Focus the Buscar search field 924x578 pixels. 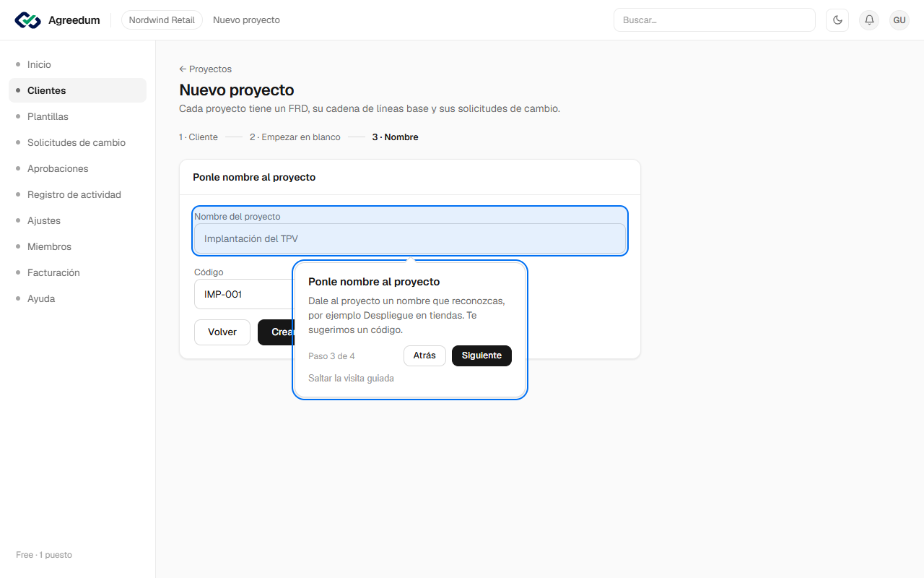[714, 20]
